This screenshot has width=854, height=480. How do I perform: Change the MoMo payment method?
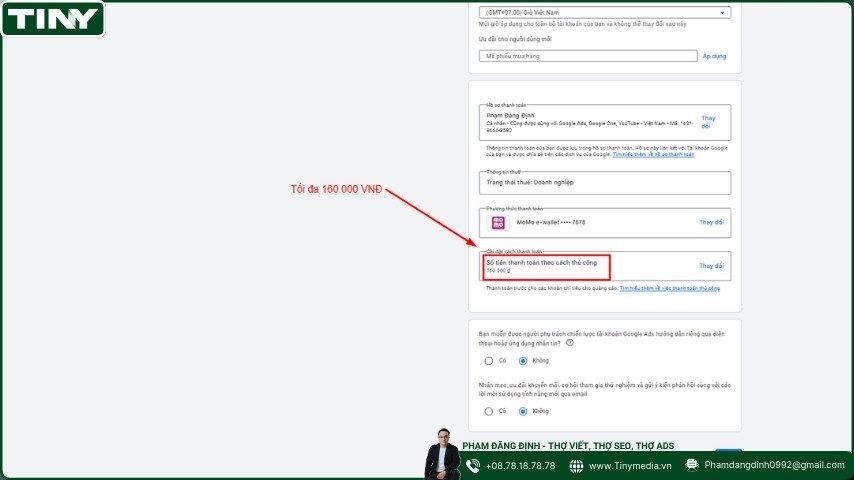pyautogui.click(x=711, y=222)
